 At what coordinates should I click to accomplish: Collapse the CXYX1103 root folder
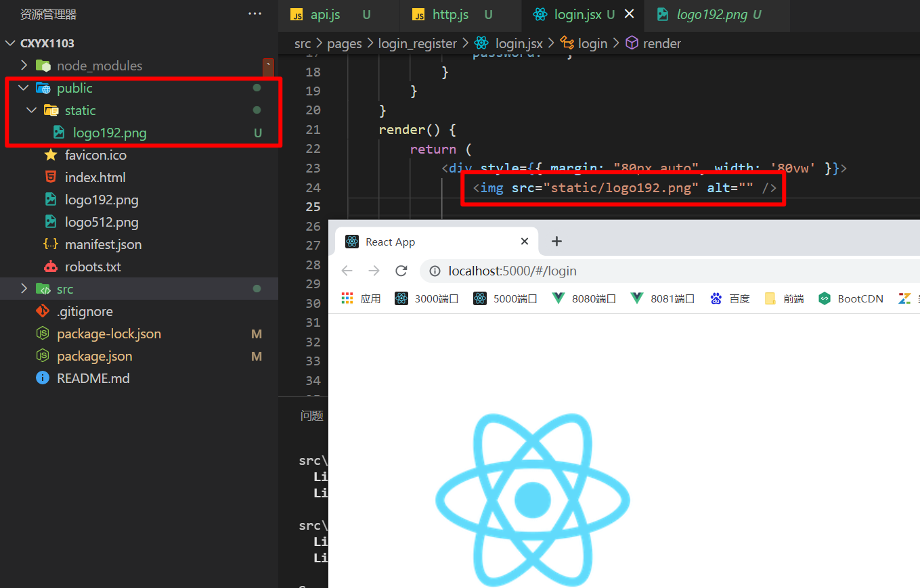[x=10, y=43]
